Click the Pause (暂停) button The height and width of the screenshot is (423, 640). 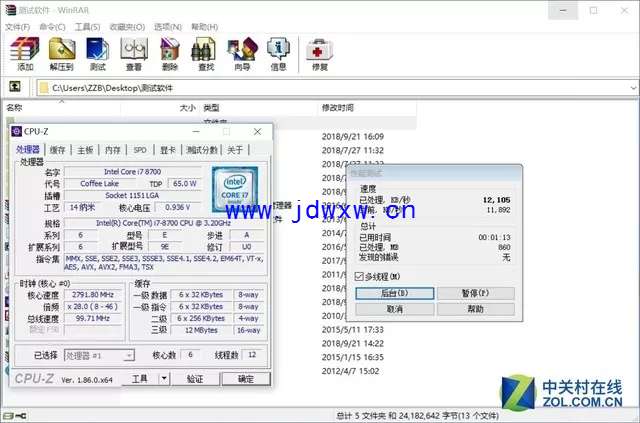476,293
